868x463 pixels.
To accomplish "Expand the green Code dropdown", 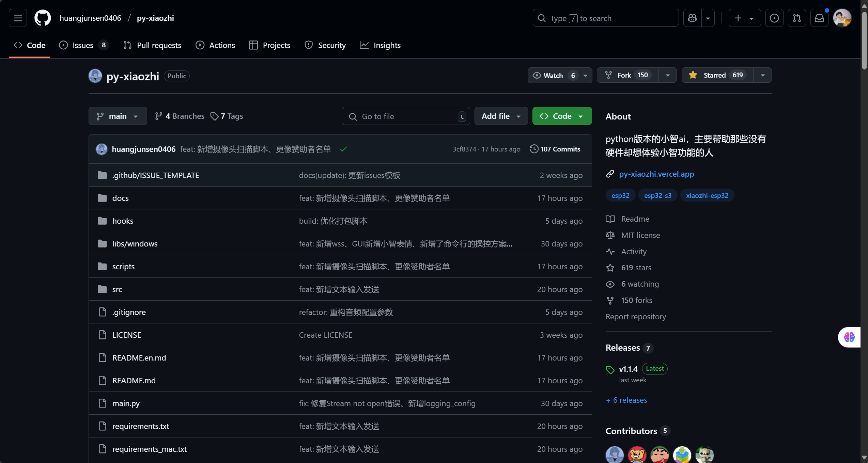I will click(x=562, y=116).
